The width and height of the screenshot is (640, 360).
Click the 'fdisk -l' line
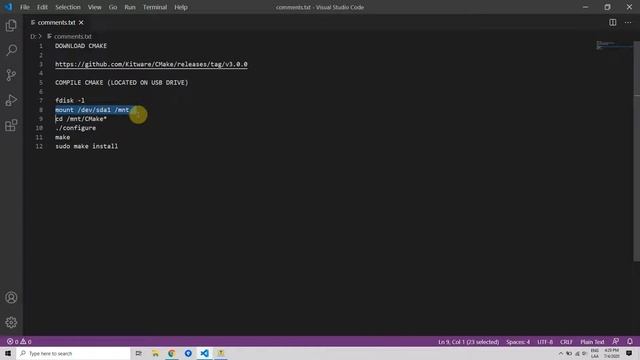click(x=70, y=100)
